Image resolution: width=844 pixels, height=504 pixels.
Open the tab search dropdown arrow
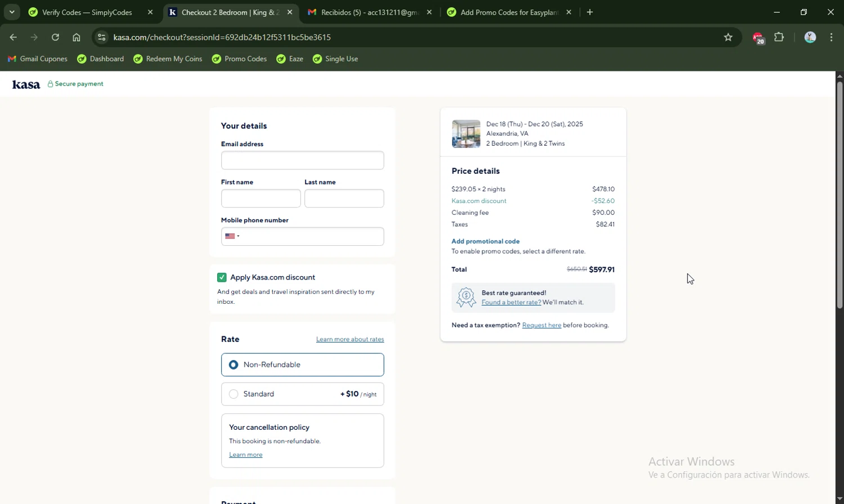click(x=12, y=12)
